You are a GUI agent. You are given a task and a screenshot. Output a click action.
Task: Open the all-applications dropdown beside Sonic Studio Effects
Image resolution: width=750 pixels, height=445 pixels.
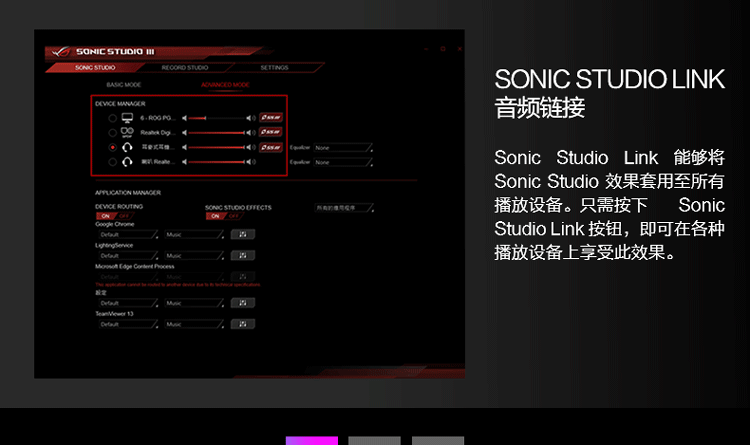point(344,208)
